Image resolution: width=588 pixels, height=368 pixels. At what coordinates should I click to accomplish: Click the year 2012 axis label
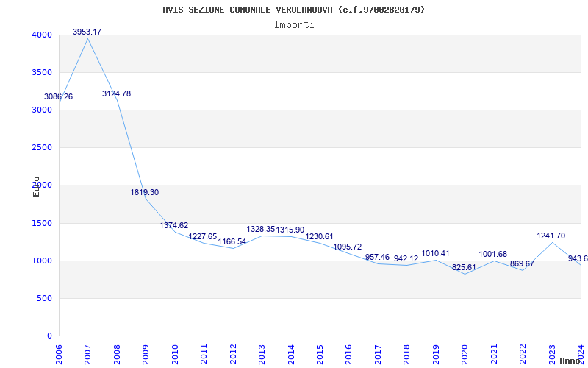(233, 354)
